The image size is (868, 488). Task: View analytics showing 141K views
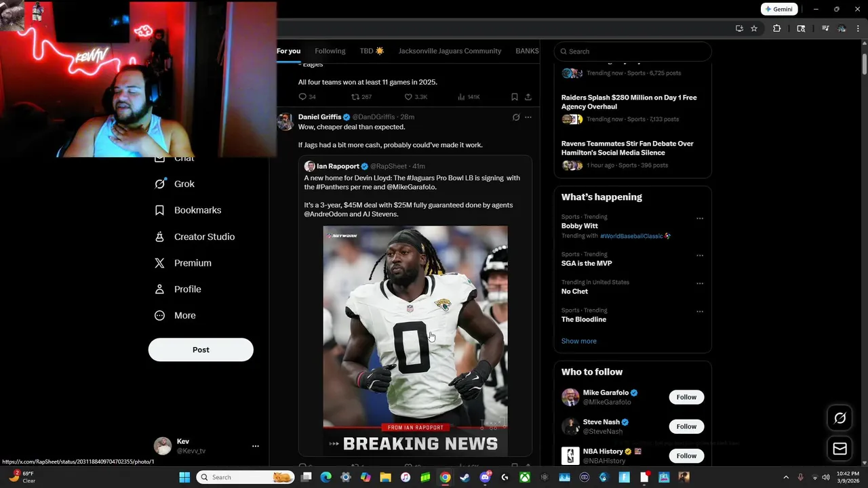(x=469, y=97)
